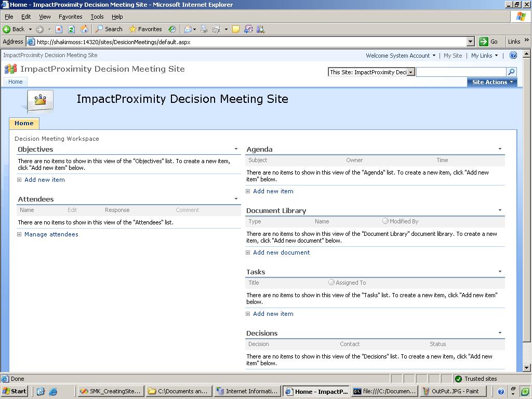Viewport: 532px width, 399px height.
Task: Click Manage attendees link
Action: pyautogui.click(x=51, y=234)
